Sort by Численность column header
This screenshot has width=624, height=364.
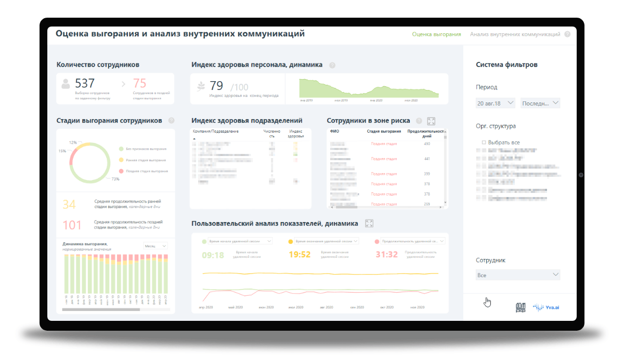pyautogui.click(x=272, y=134)
